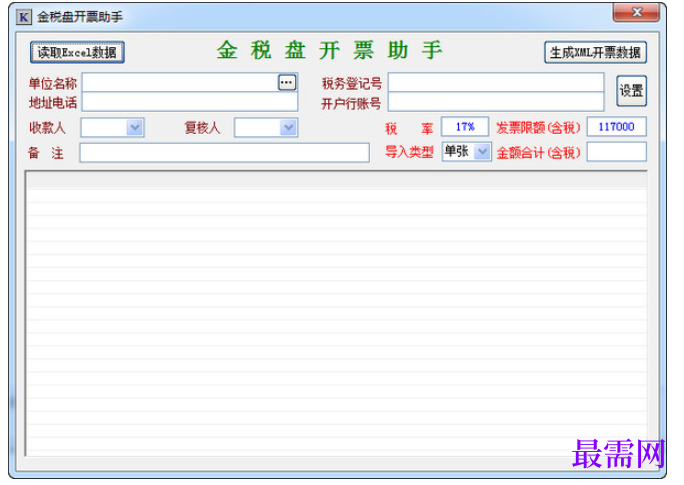The width and height of the screenshot is (684, 485).
Task: Click the 金额合计(含税) field
Action: 616,152
